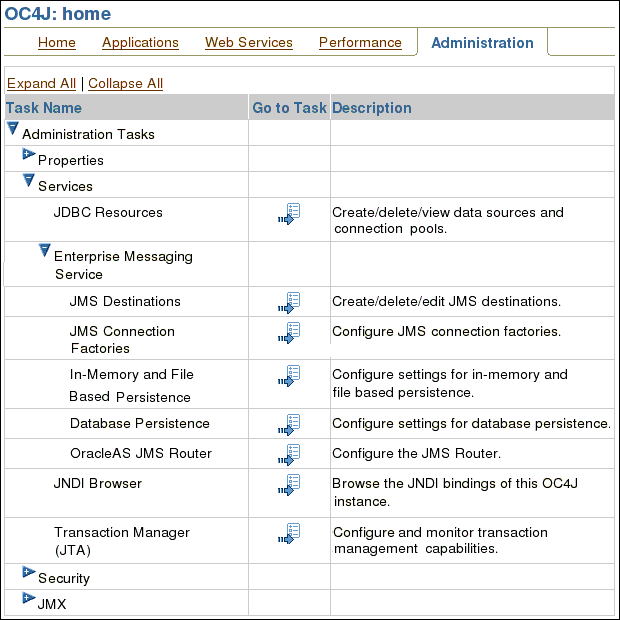Expand the Security node
The width and height of the screenshot is (620, 620).
click(28, 573)
